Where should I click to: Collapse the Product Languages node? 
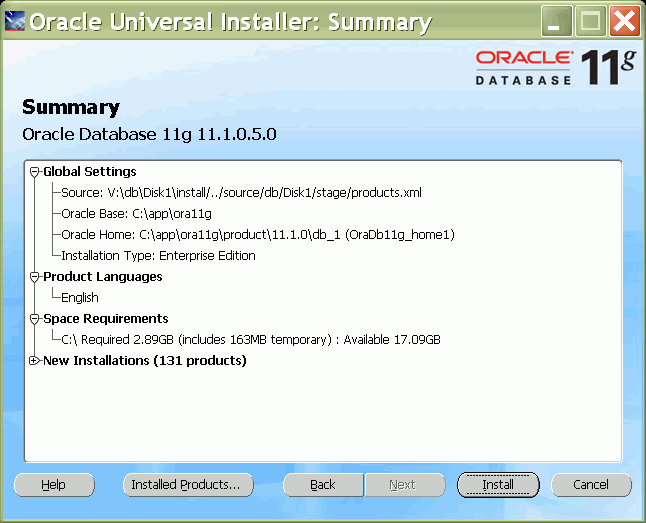click(35, 277)
